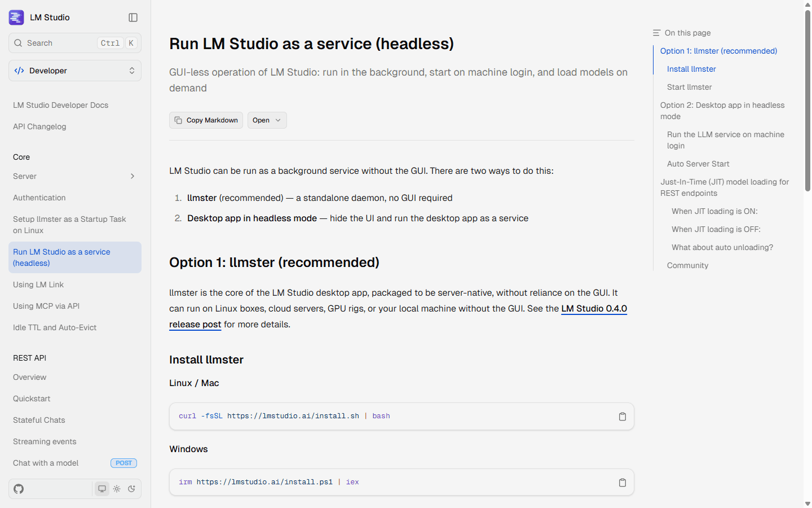Switch to light theme sun icon
Image resolution: width=812 pixels, height=508 pixels.
click(117, 489)
